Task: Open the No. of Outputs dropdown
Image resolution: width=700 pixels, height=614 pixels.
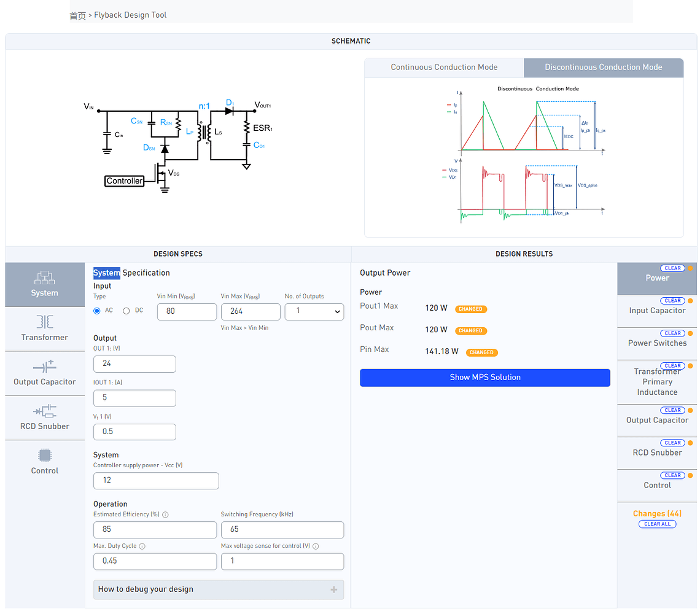Action: (314, 312)
